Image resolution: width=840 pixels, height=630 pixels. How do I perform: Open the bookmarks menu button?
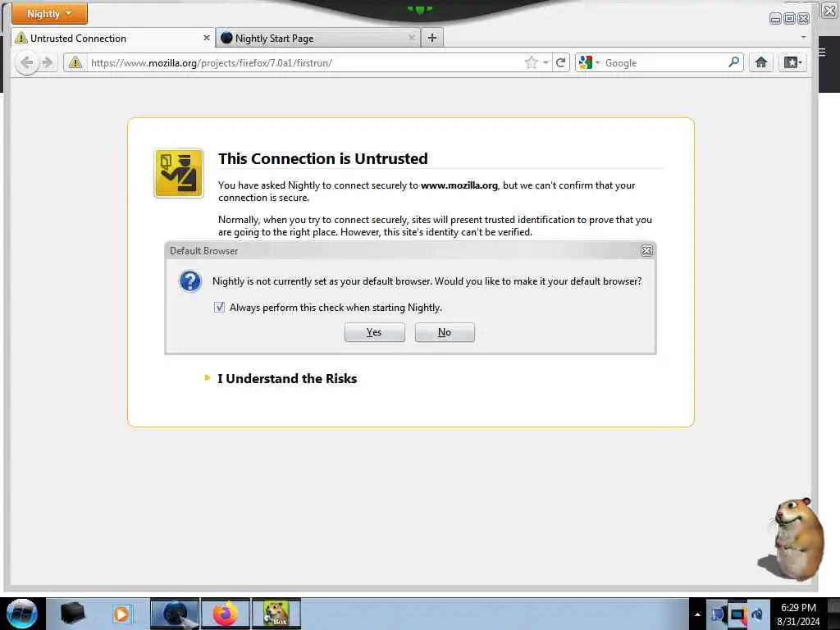tap(793, 62)
